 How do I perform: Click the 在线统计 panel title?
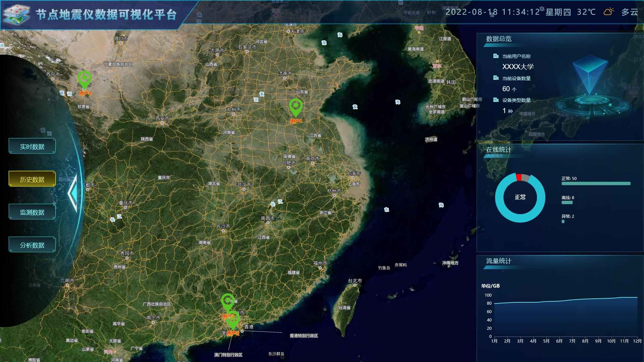point(499,150)
